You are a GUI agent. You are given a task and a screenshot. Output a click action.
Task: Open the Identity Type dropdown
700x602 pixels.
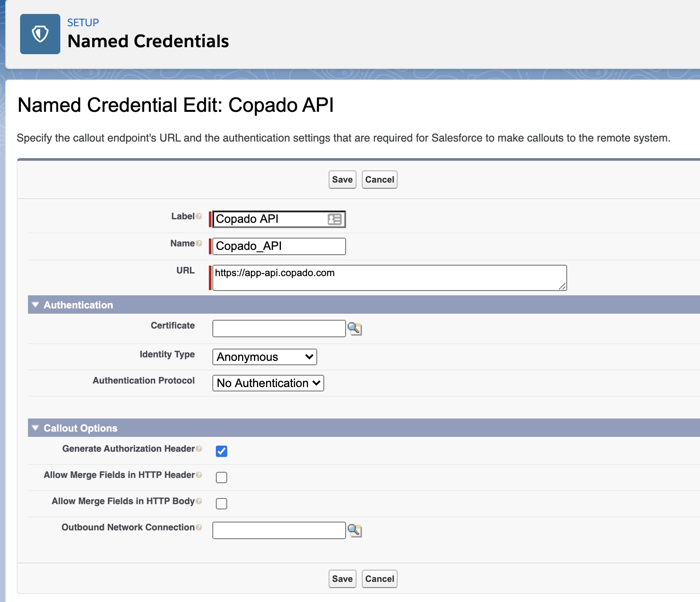(265, 357)
